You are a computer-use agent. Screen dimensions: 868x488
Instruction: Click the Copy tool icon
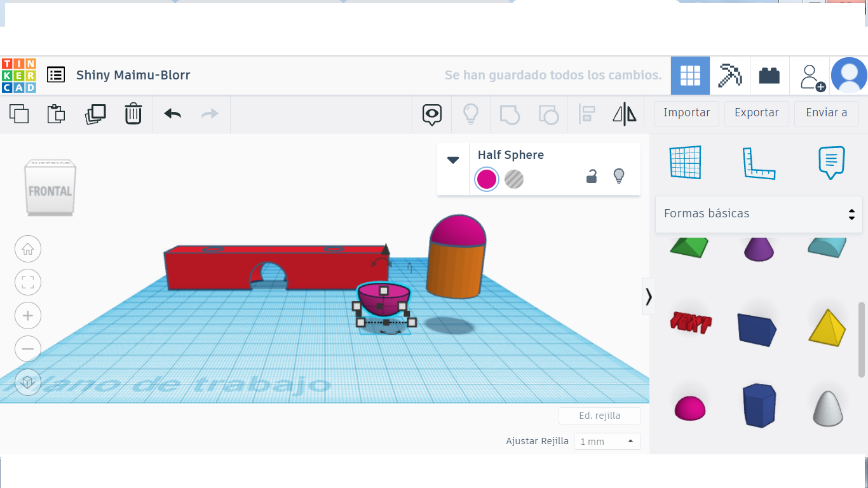(19, 114)
